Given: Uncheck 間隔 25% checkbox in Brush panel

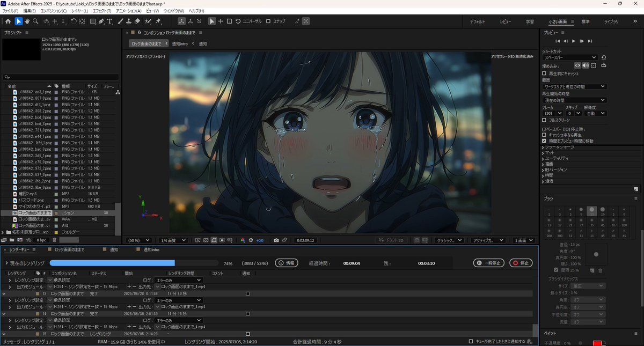Looking at the screenshot, I should click(x=556, y=270).
